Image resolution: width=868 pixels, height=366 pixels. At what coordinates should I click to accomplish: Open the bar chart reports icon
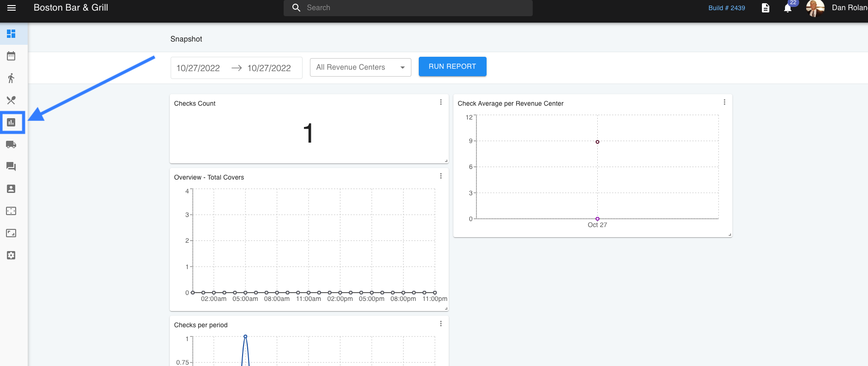coord(11,122)
